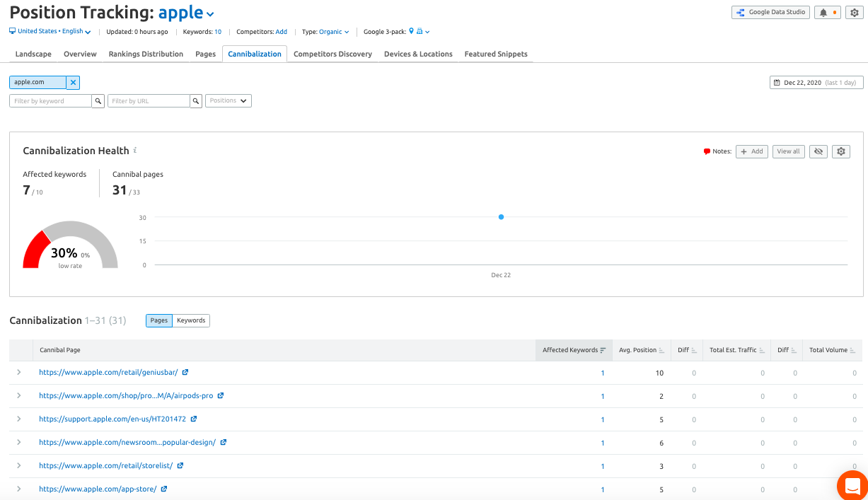Switch table to Keywords view

(191, 320)
